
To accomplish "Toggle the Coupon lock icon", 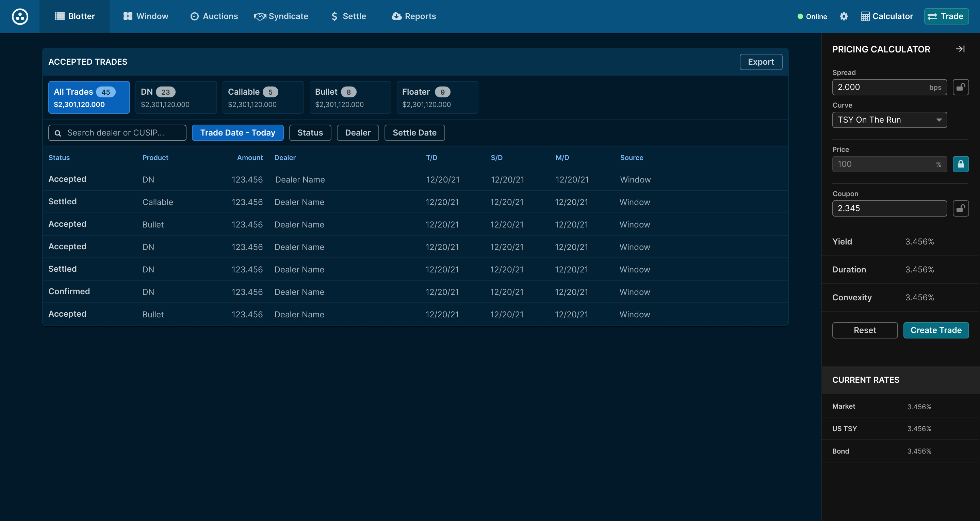I will 961,208.
